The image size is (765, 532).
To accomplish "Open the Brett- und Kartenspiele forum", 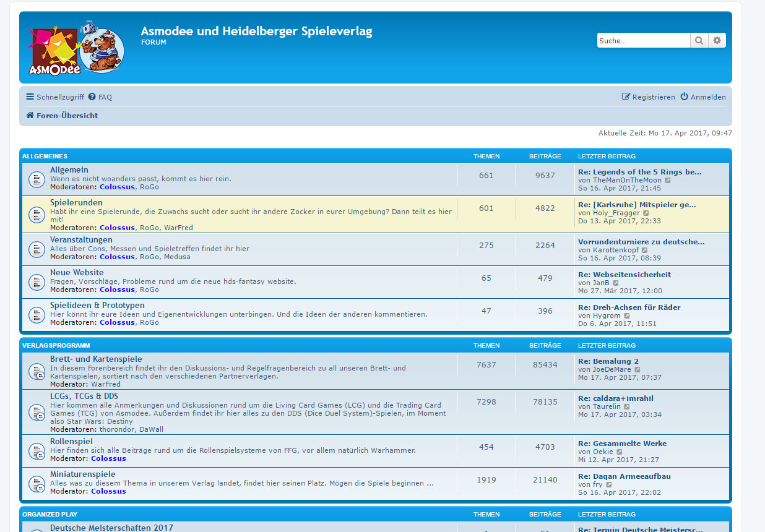I will click(x=96, y=359).
